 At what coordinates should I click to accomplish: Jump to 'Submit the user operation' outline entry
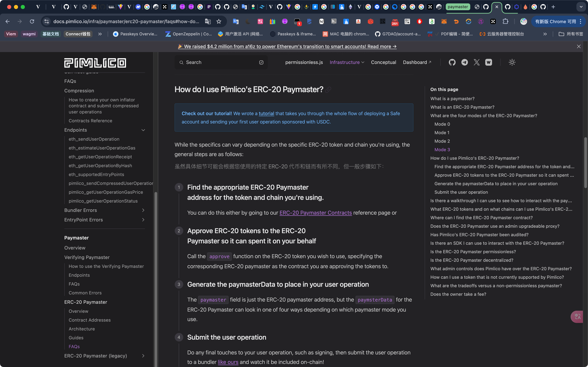click(461, 192)
